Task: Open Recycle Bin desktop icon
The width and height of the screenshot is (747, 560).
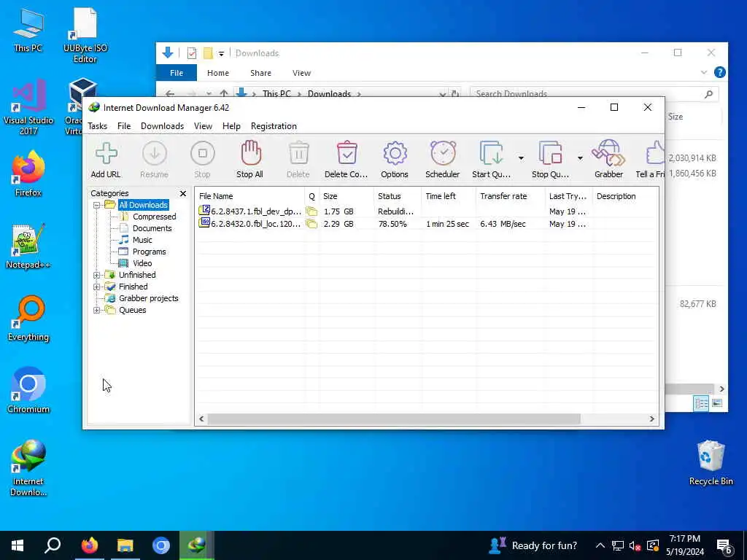Action: tap(711, 462)
